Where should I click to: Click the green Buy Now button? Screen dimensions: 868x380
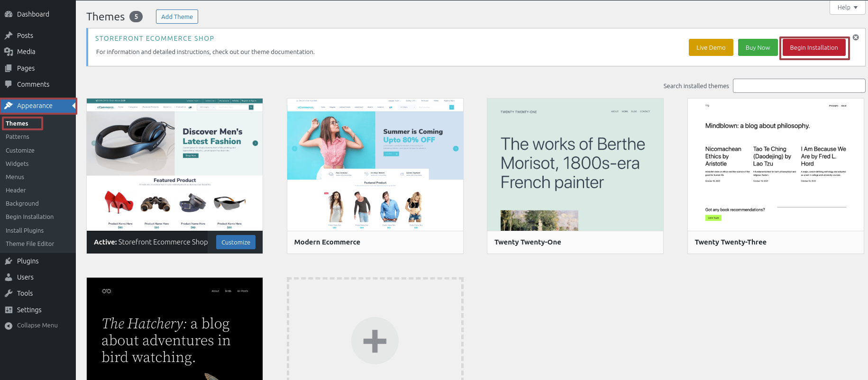click(758, 47)
